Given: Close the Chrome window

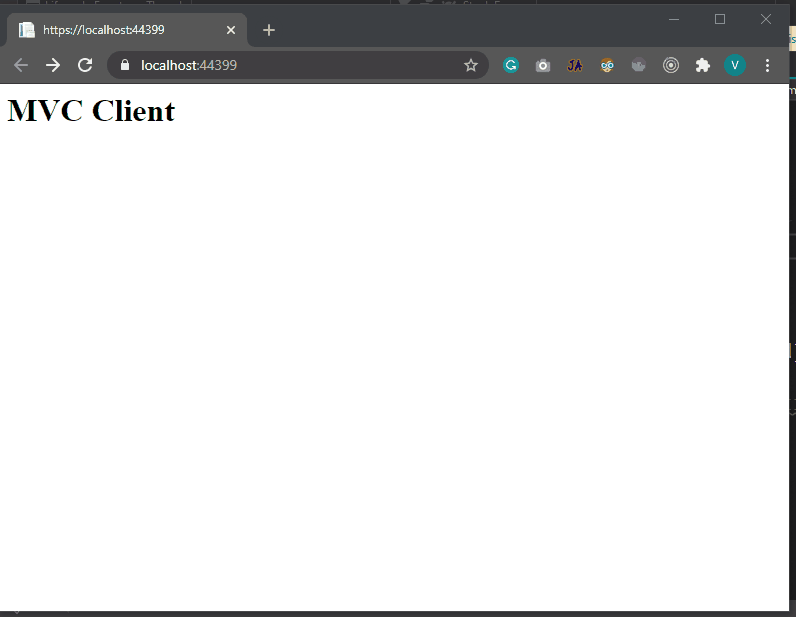Looking at the screenshot, I should [x=766, y=19].
